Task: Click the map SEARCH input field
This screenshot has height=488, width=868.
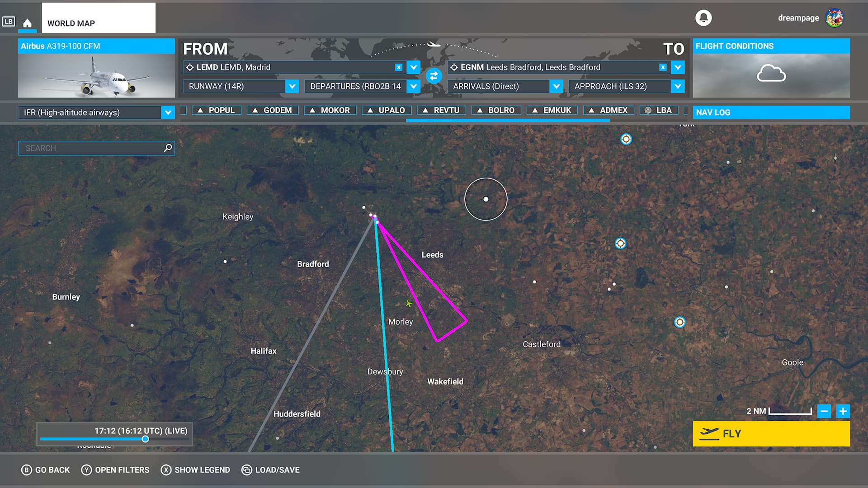Action: click(90, 148)
